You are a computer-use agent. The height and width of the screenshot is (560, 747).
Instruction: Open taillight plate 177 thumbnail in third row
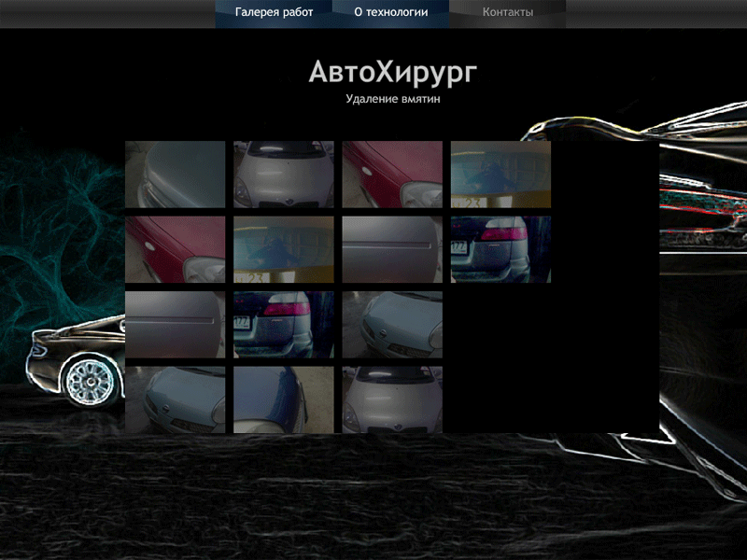pos(284,325)
